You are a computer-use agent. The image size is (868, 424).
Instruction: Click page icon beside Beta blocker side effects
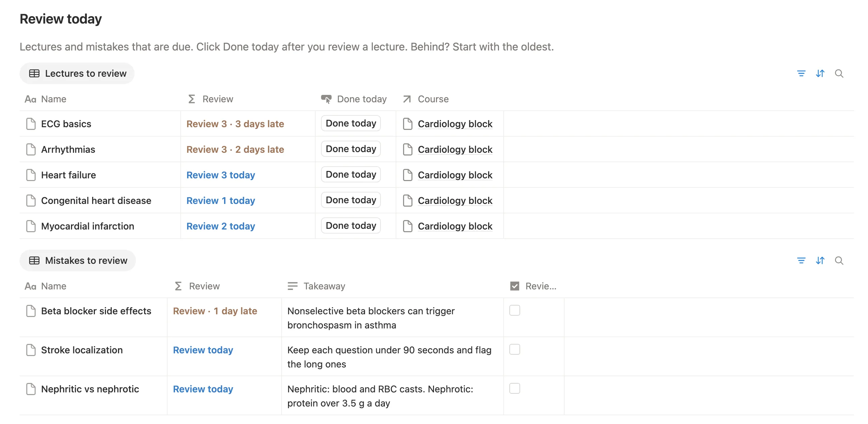pos(31,311)
